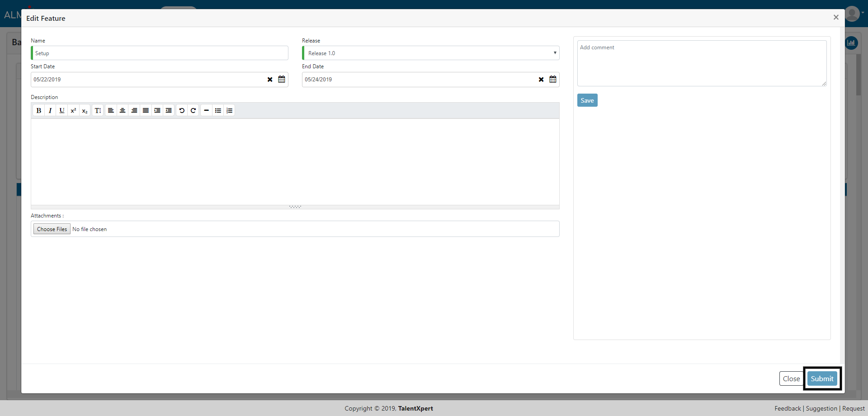Click the superscript button
868x416 pixels.
coord(73,110)
